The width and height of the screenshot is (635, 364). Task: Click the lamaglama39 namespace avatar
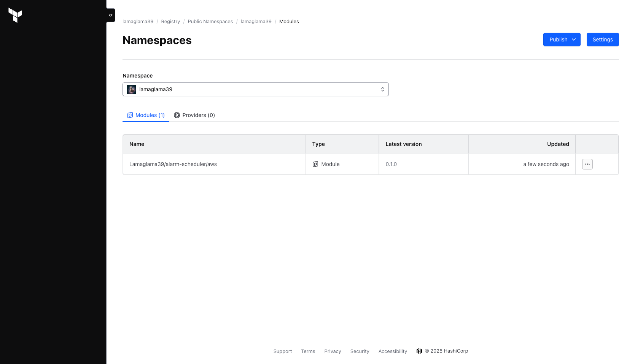[x=132, y=89]
